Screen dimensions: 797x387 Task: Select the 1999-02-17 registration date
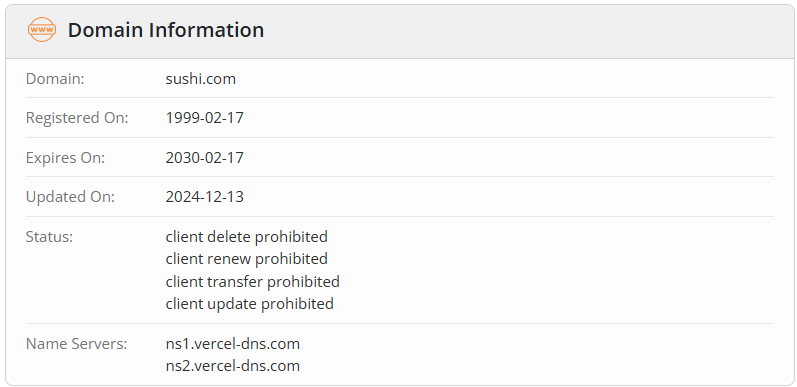pos(205,118)
